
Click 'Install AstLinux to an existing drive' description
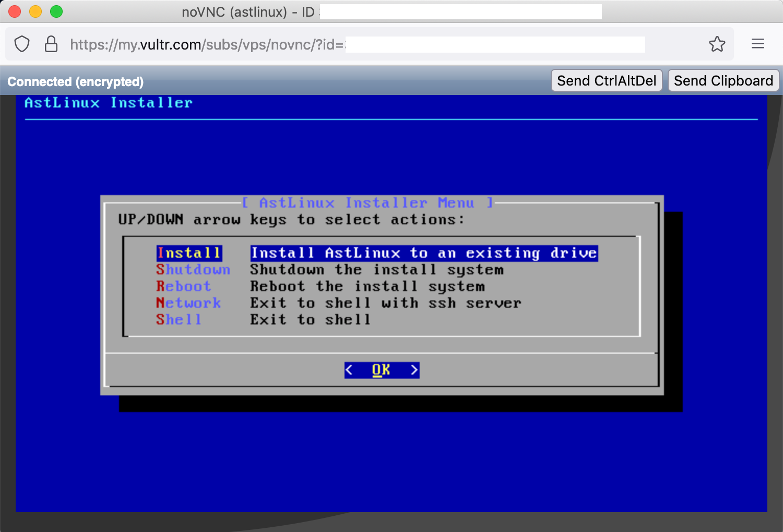(x=424, y=253)
